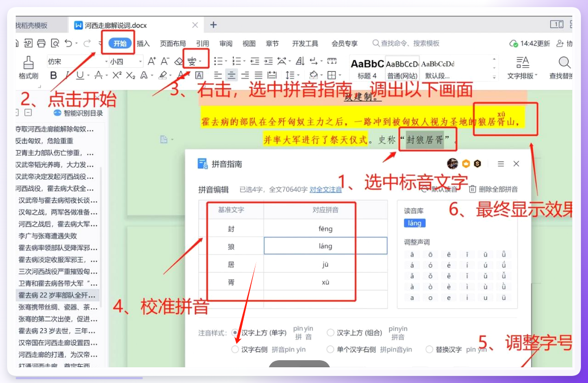Collapse outline levels with minus box icon
Image resolution: width=588 pixels, height=383 pixels.
28,112
